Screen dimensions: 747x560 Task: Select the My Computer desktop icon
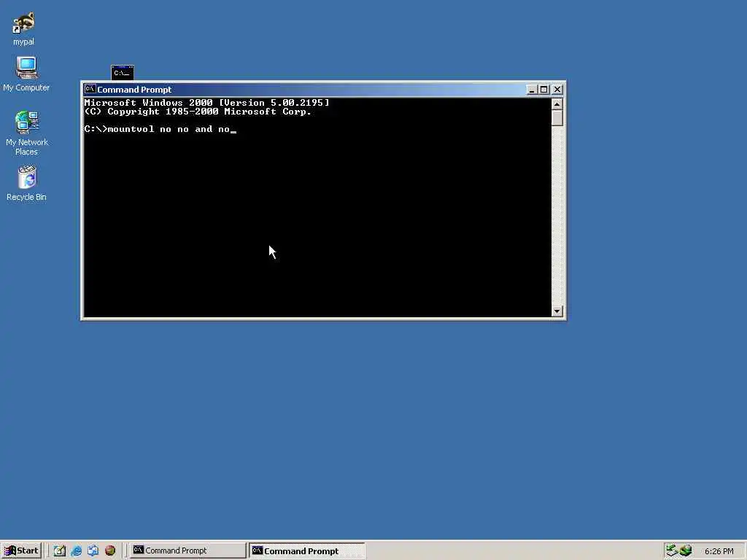(26, 74)
